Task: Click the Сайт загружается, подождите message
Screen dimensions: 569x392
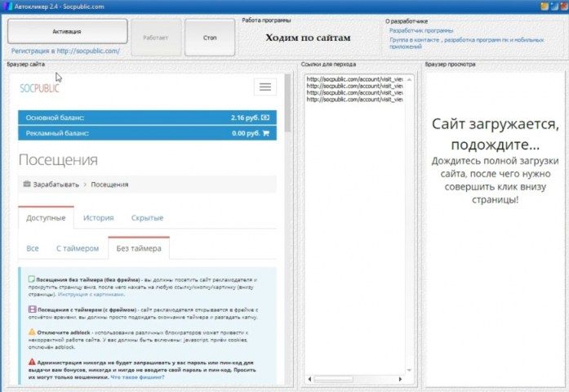Action: click(496, 134)
